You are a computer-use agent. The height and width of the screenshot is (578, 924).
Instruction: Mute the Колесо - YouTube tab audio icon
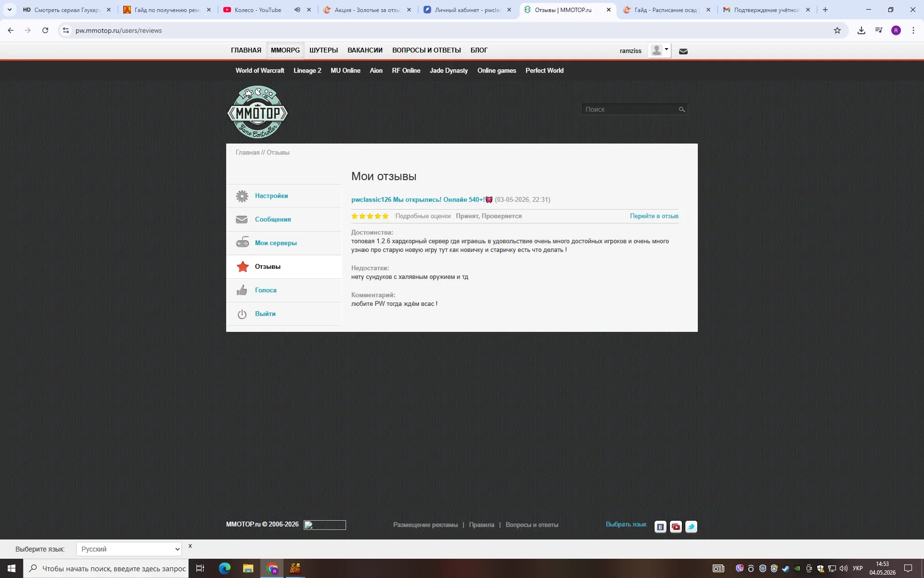pos(297,10)
